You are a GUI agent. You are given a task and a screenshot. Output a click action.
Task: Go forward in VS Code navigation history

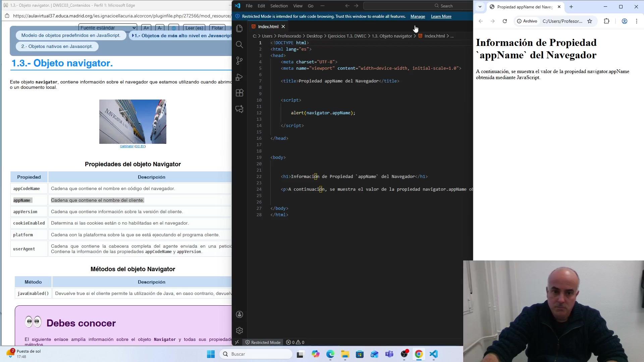[x=356, y=6]
